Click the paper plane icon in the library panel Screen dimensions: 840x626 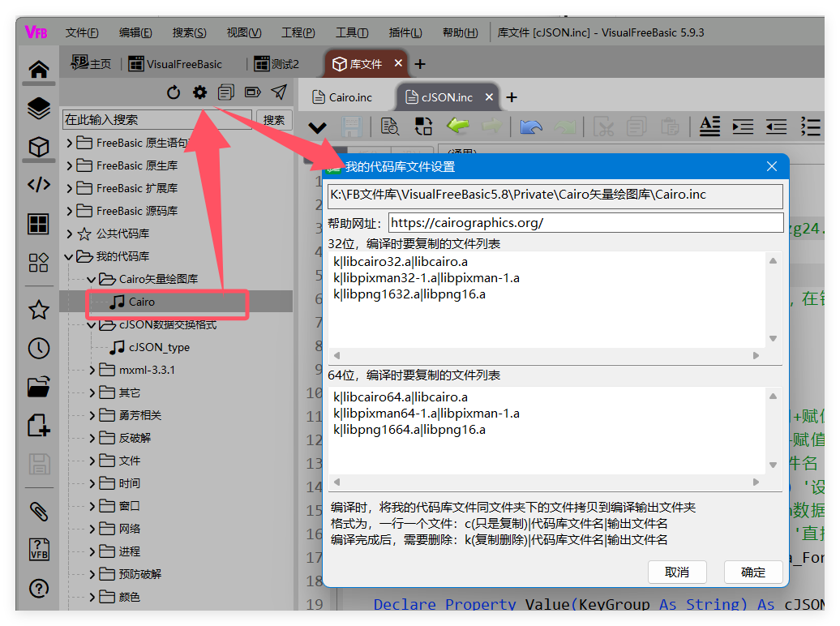pyautogui.click(x=279, y=92)
